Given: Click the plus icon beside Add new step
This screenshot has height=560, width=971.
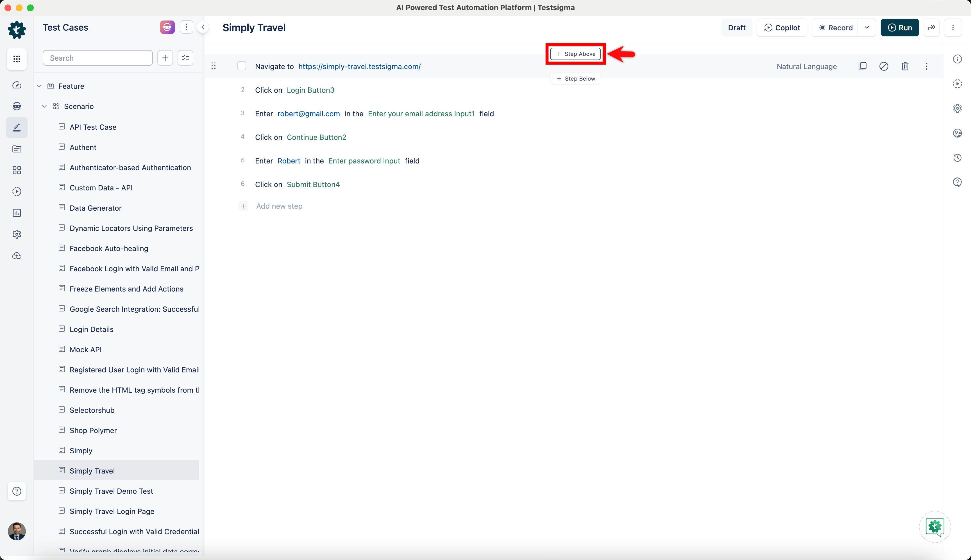Looking at the screenshot, I should click(243, 206).
